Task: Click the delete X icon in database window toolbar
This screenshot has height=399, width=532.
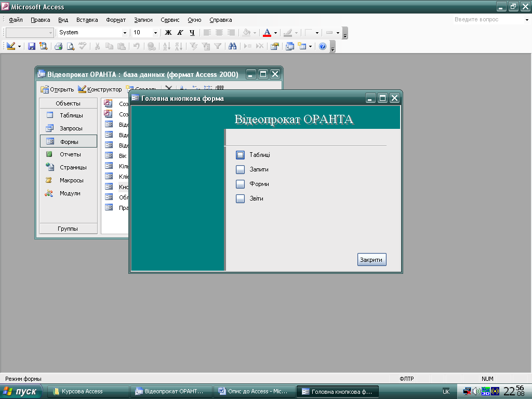Action: point(169,88)
